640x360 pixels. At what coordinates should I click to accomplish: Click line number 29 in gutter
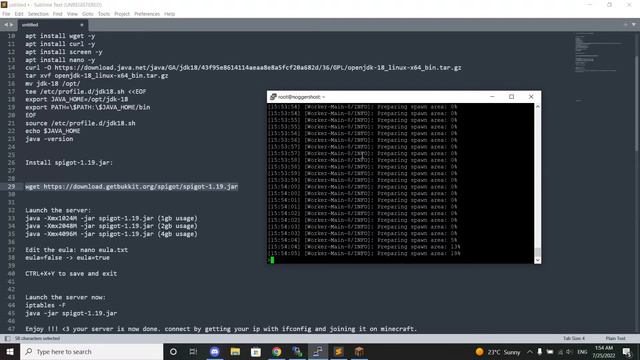click(x=11, y=187)
